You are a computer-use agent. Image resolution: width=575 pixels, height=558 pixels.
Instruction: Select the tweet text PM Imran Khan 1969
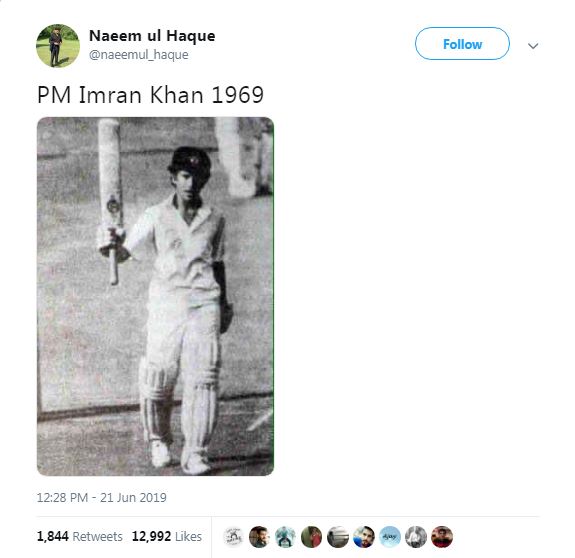tap(150, 95)
